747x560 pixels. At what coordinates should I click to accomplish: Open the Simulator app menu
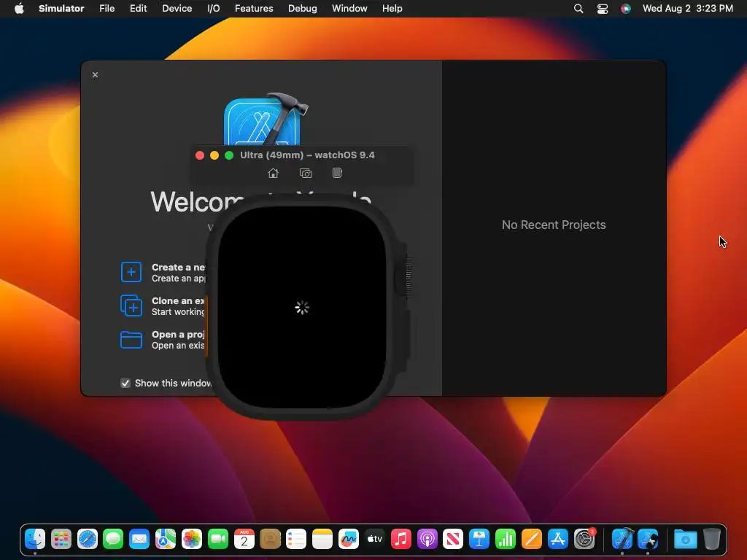(x=61, y=8)
